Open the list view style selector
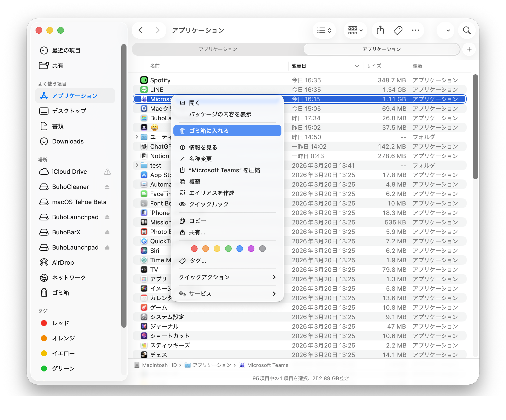 324,30
